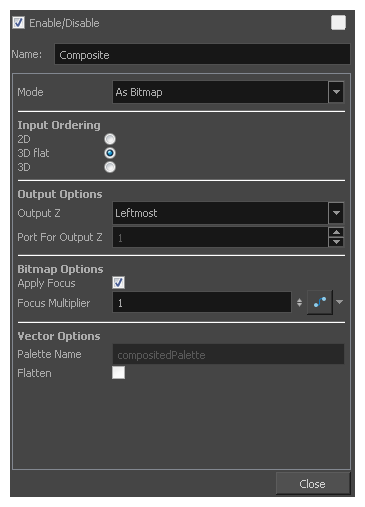Click the Name field containing Composite

click(x=202, y=54)
